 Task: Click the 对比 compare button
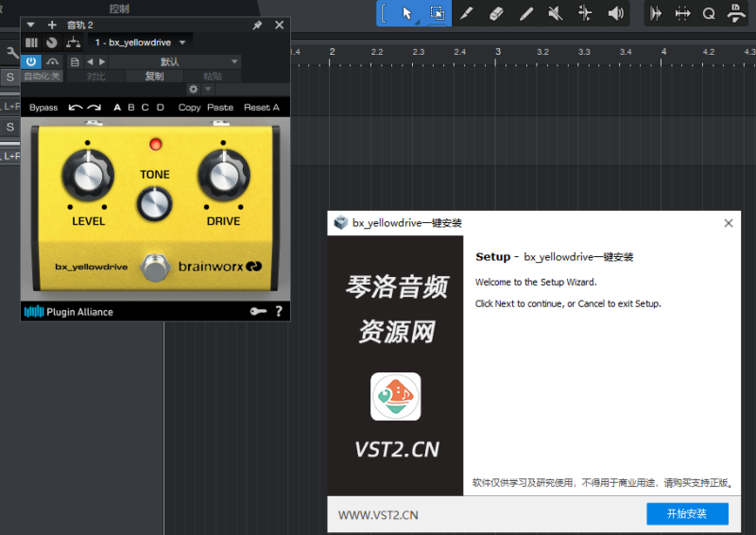point(96,77)
